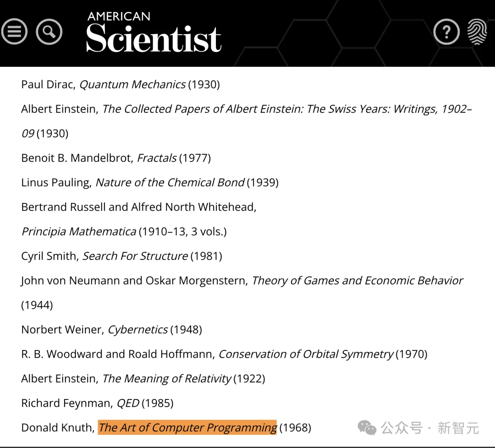Select the Principia Mathematica title text
This screenshot has height=448, width=495.
[79, 232]
